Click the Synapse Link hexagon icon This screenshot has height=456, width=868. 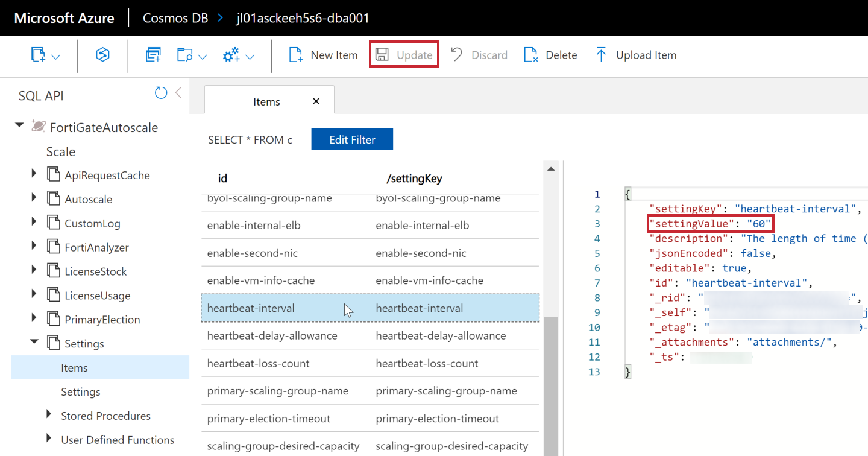tap(102, 54)
